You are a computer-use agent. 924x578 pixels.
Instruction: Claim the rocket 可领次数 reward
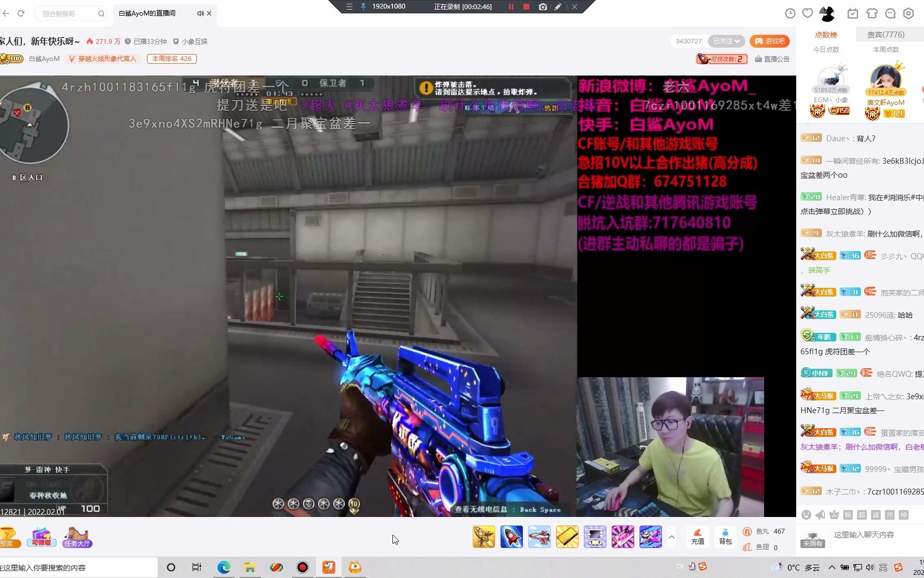click(721, 59)
